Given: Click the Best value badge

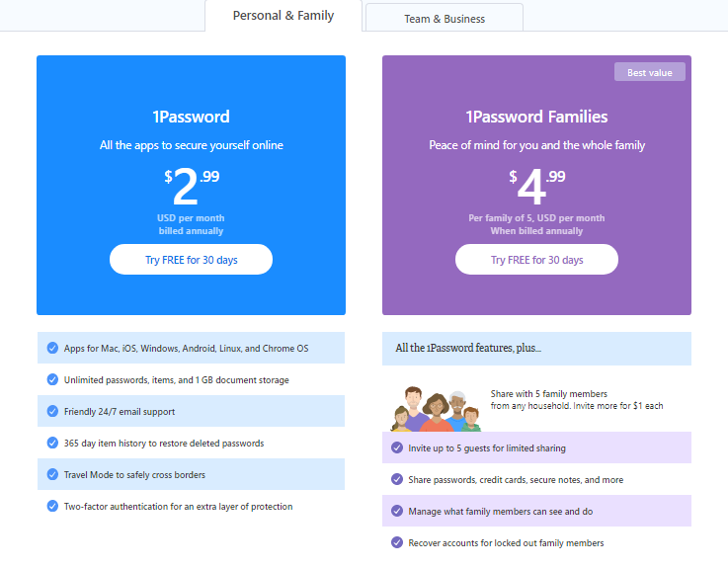Looking at the screenshot, I should click(650, 72).
